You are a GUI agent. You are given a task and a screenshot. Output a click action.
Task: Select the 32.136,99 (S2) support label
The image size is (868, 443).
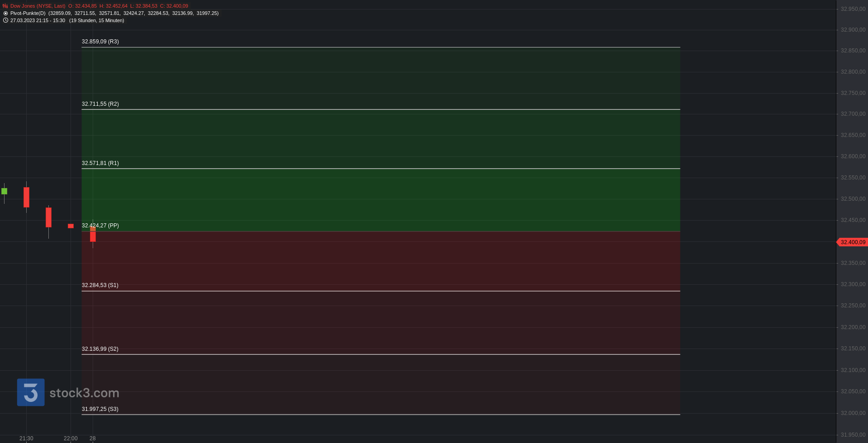click(100, 349)
